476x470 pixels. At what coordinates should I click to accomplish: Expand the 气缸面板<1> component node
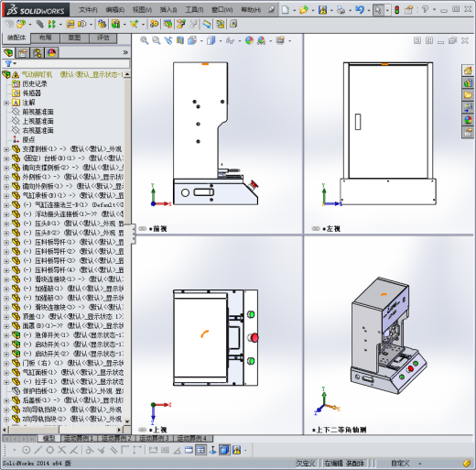[6, 373]
